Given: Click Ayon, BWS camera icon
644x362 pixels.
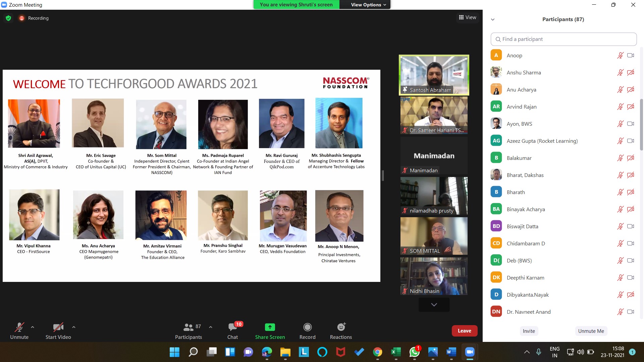Looking at the screenshot, I should [631, 124].
